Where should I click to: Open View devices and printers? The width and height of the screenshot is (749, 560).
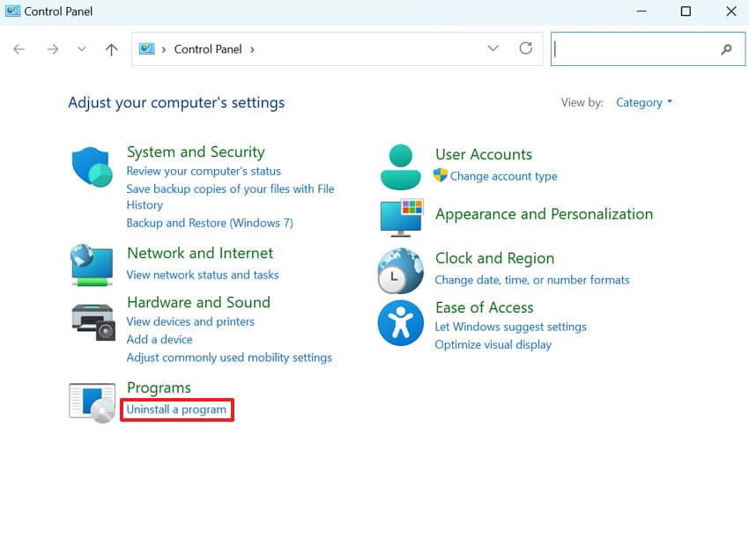point(190,322)
